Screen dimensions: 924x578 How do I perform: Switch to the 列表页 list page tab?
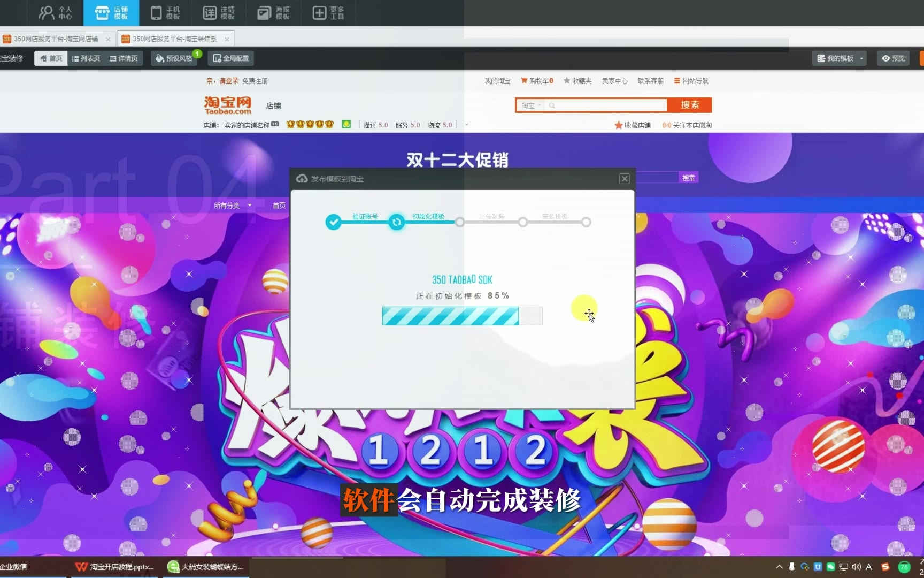[86, 58]
